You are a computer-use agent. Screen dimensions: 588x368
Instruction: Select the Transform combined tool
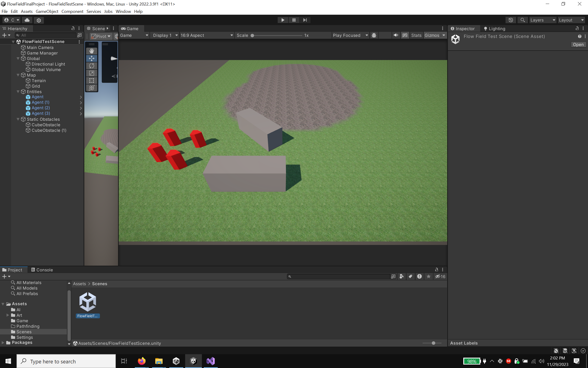(92, 88)
